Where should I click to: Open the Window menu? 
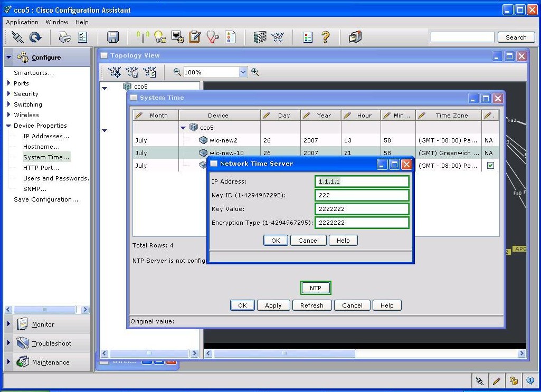point(57,22)
